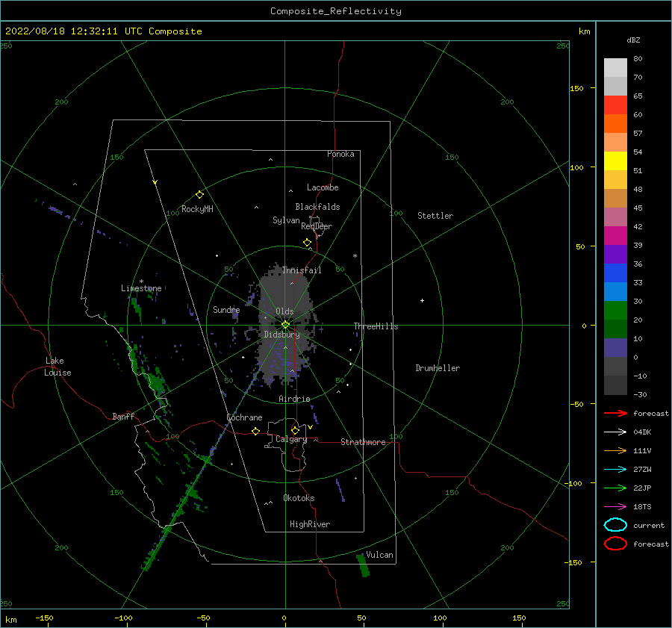
Task: Click the blue 36–33 dBZ color swatch
Action: (x=615, y=273)
